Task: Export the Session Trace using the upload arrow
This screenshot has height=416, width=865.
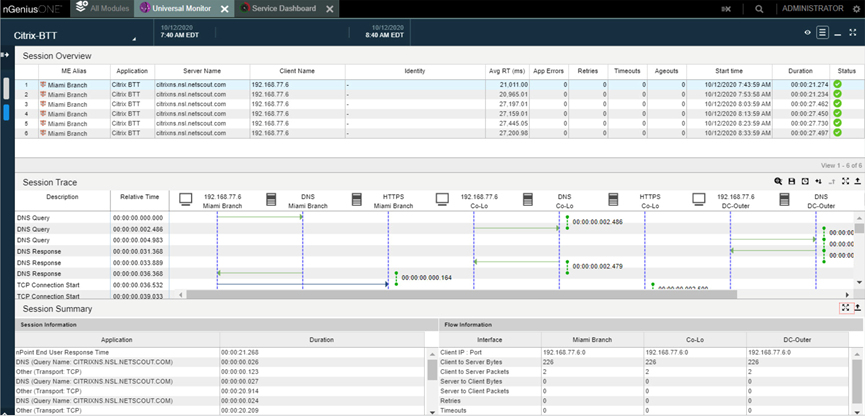Action: coord(857,181)
